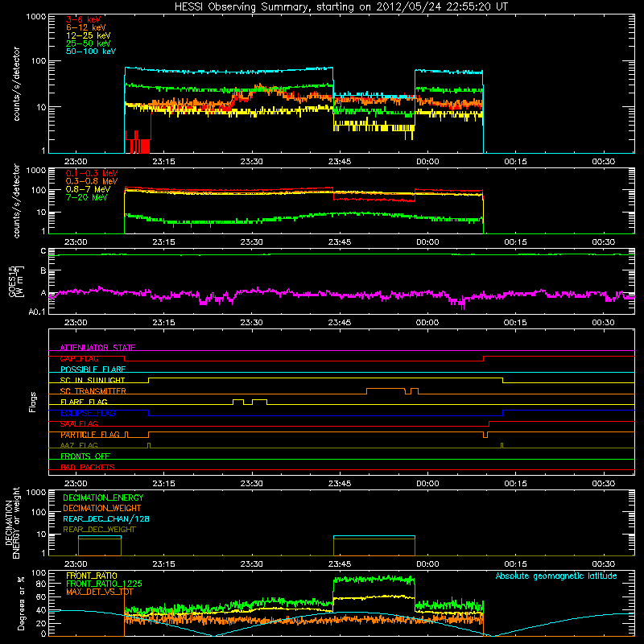Select the 6-12 keV legend label

coord(86,27)
